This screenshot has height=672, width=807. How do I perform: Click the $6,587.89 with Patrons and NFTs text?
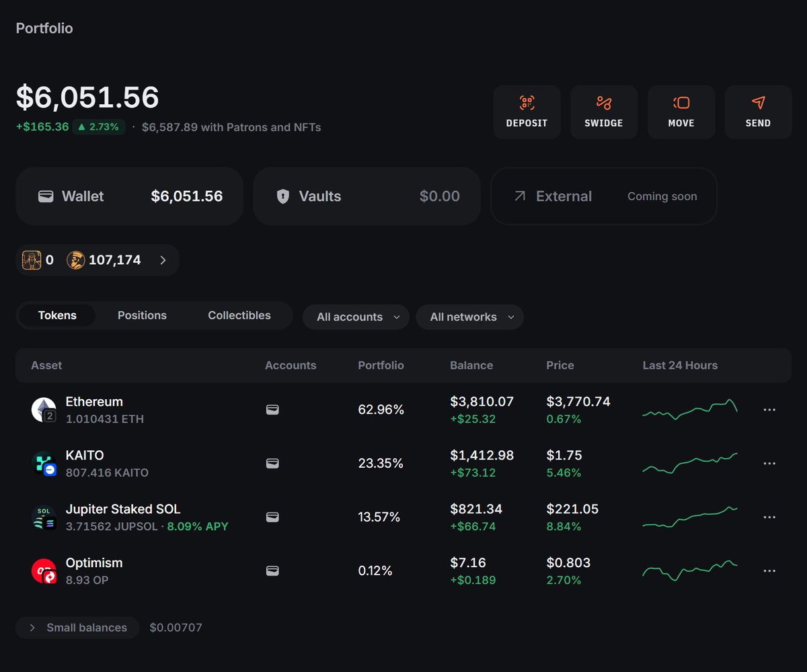click(x=231, y=127)
